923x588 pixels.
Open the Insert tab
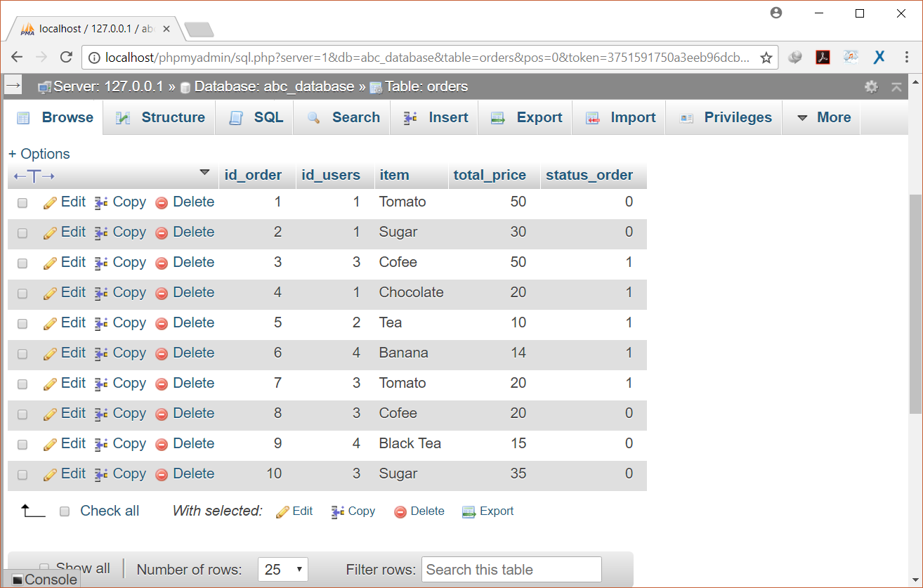[x=436, y=118]
